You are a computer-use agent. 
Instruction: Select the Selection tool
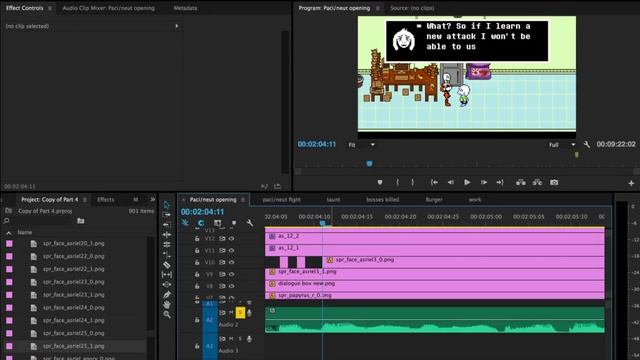pyautogui.click(x=167, y=204)
